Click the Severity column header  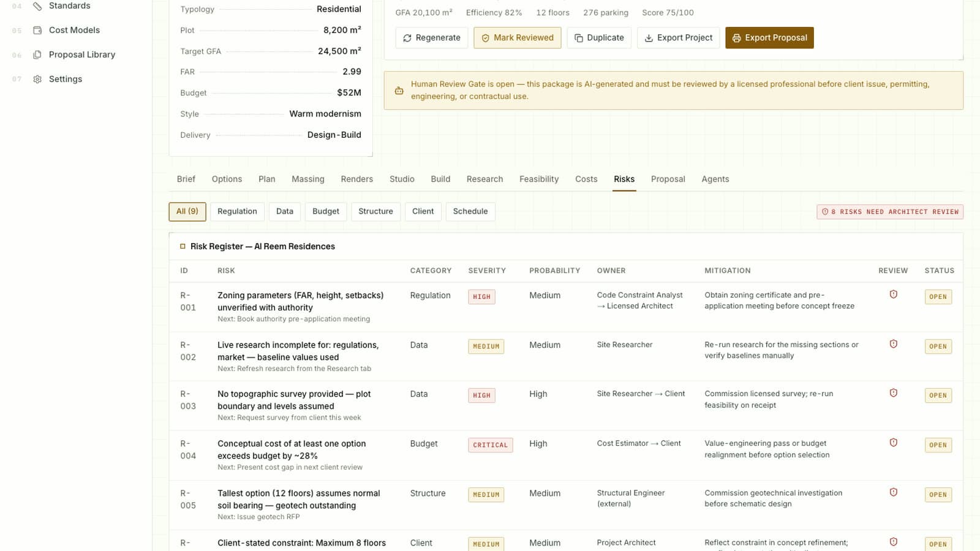(487, 271)
